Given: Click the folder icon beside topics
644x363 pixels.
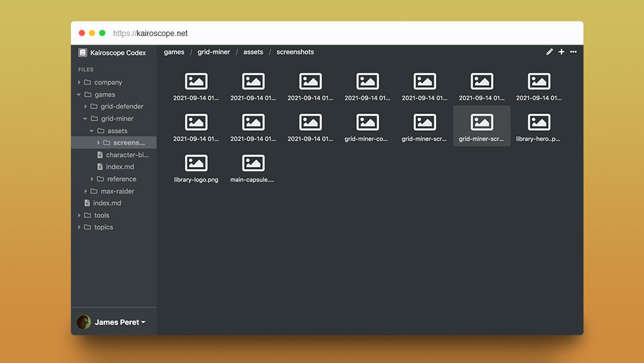Looking at the screenshot, I should pyautogui.click(x=88, y=227).
